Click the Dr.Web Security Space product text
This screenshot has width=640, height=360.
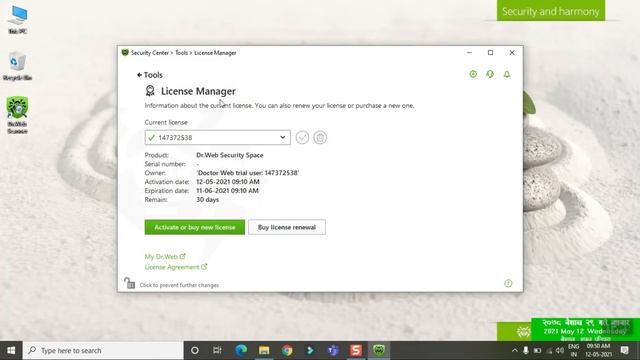229,155
